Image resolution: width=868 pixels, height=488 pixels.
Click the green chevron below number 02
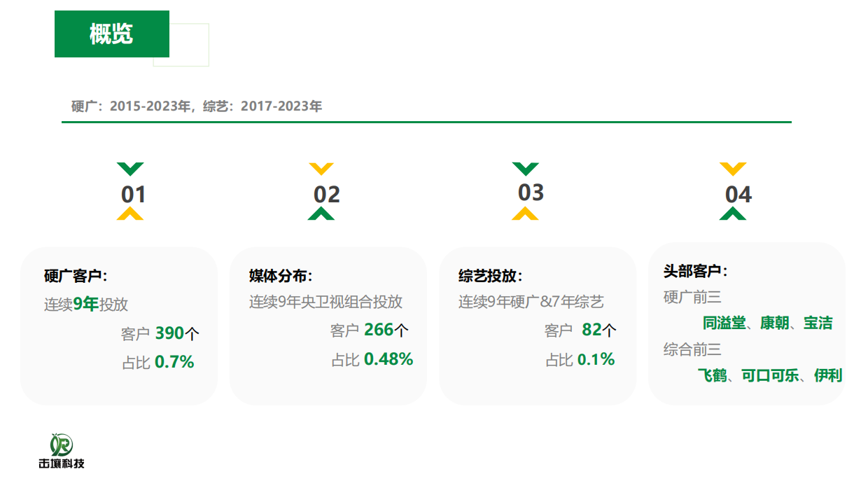(321, 214)
